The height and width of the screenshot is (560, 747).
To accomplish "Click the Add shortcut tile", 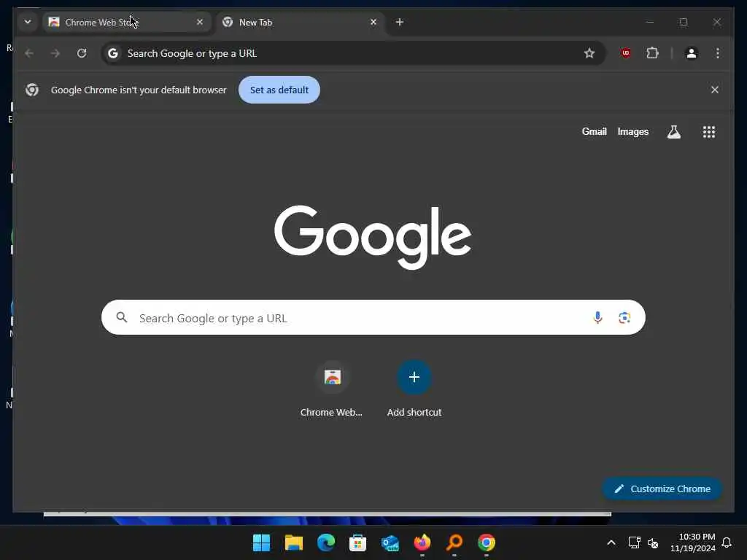I will (x=414, y=389).
